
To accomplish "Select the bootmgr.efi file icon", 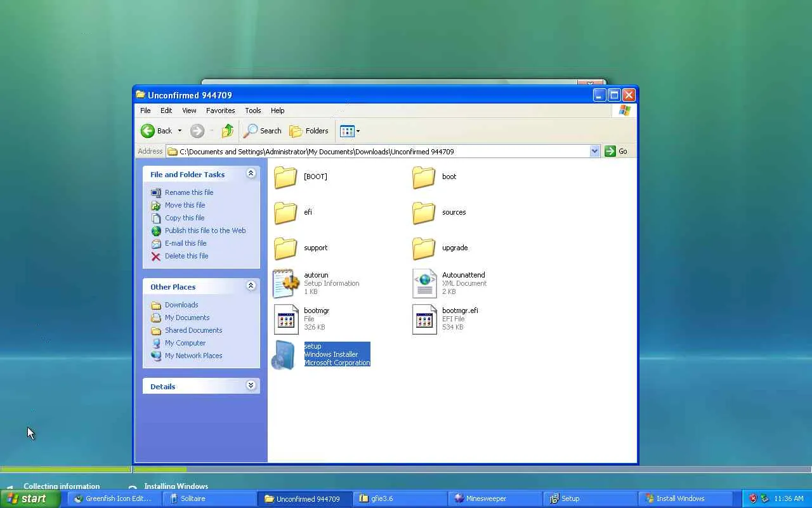I will 424,319.
